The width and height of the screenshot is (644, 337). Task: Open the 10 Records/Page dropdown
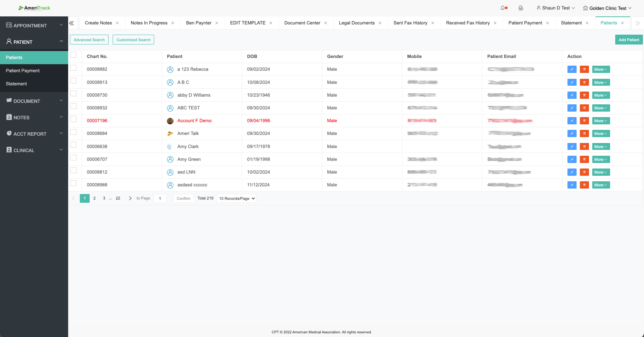coord(237,198)
